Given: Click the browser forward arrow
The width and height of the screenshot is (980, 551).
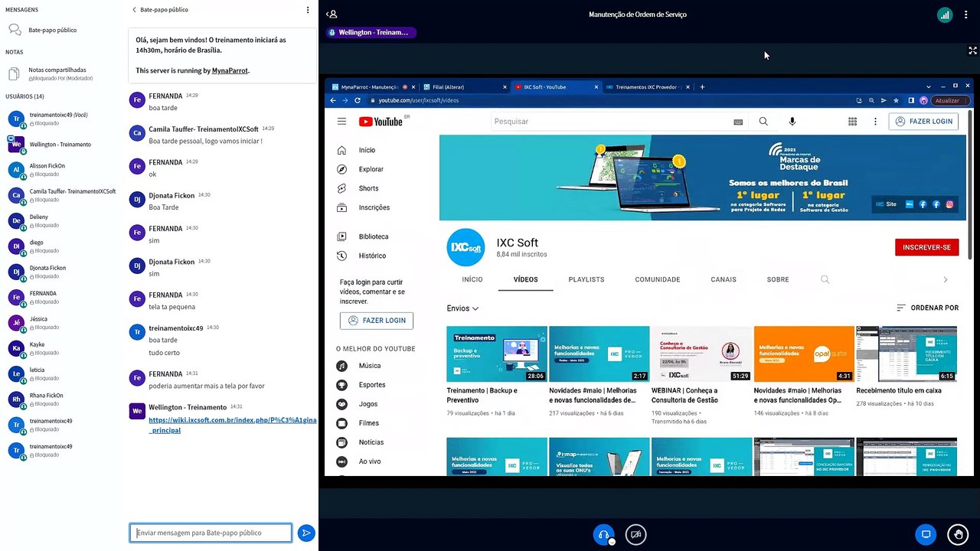Looking at the screenshot, I should [345, 100].
